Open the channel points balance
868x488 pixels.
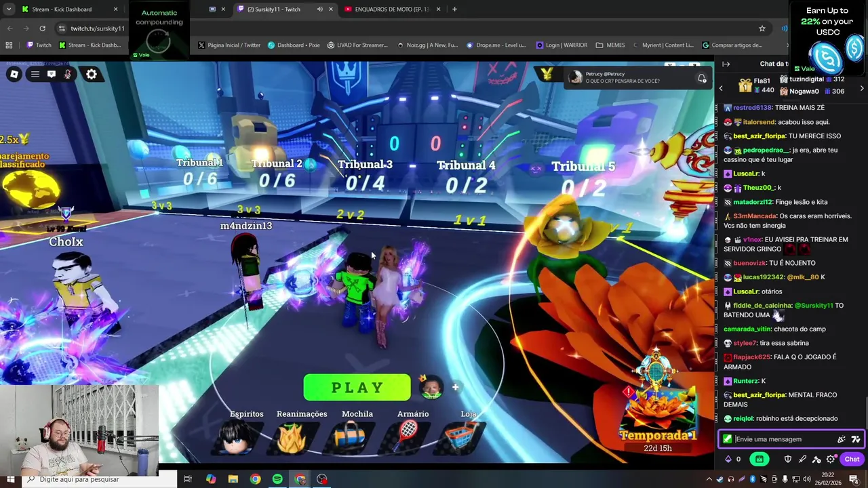(x=733, y=459)
